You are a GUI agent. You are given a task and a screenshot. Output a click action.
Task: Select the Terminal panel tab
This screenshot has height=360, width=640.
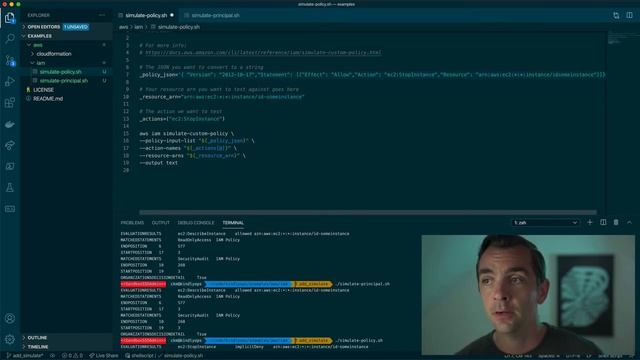233,222
